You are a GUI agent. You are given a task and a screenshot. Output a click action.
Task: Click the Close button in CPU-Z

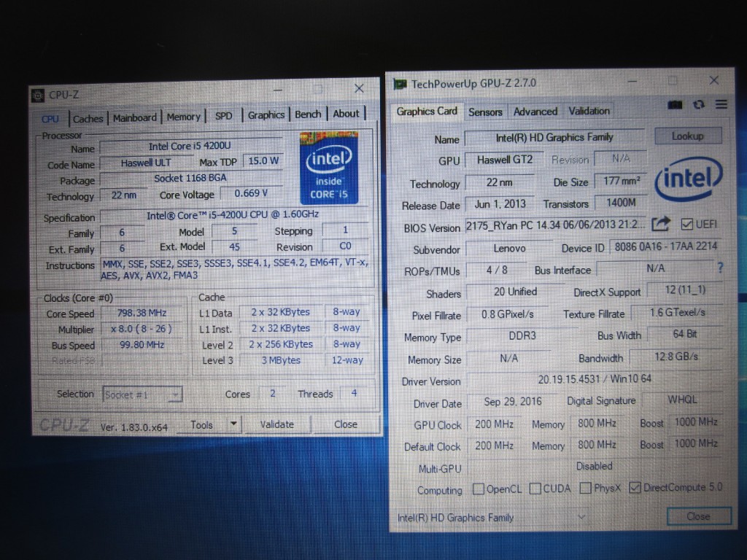point(346,424)
